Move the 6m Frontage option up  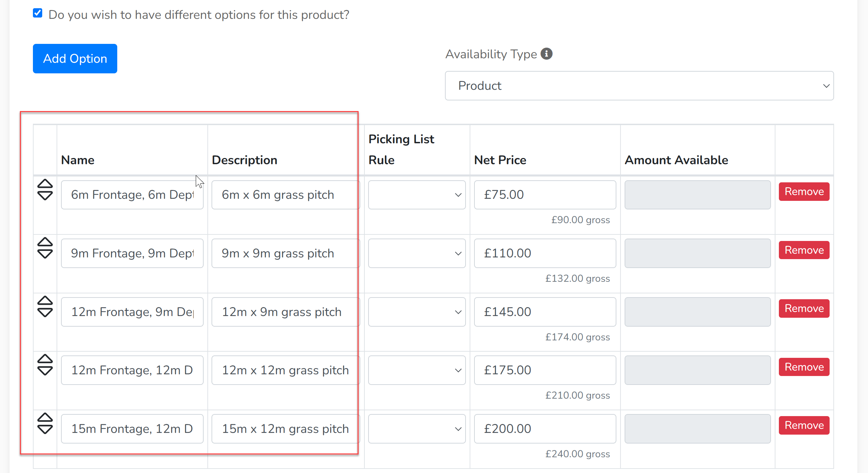pyautogui.click(x=45, y=184)
